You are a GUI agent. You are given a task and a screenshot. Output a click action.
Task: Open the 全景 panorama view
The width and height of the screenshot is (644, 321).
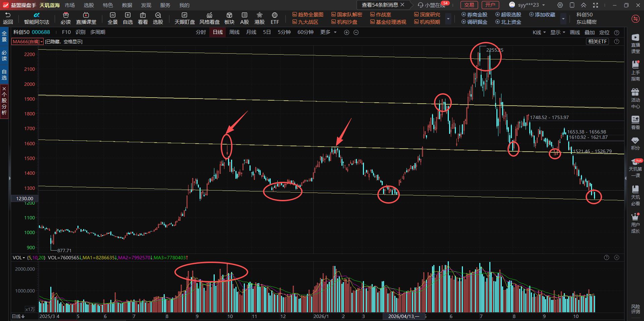coord(113,18)
